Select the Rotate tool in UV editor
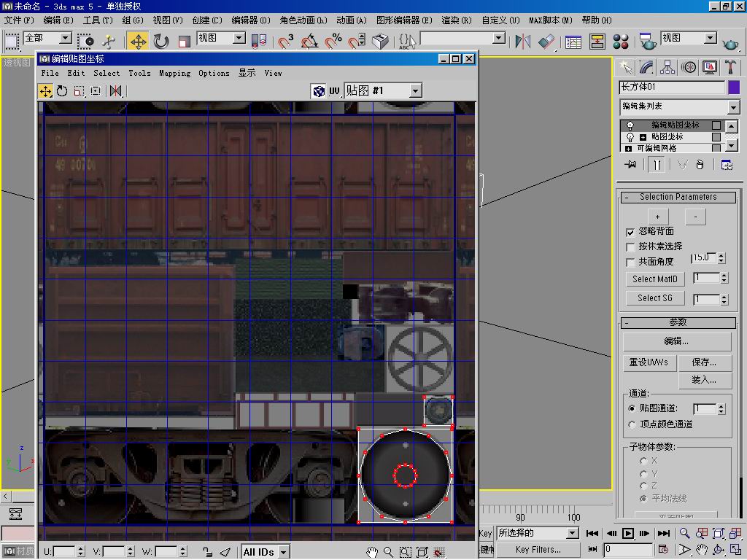Image resolution: width=747 pixels, height=560 pixels. coord(62,90)
